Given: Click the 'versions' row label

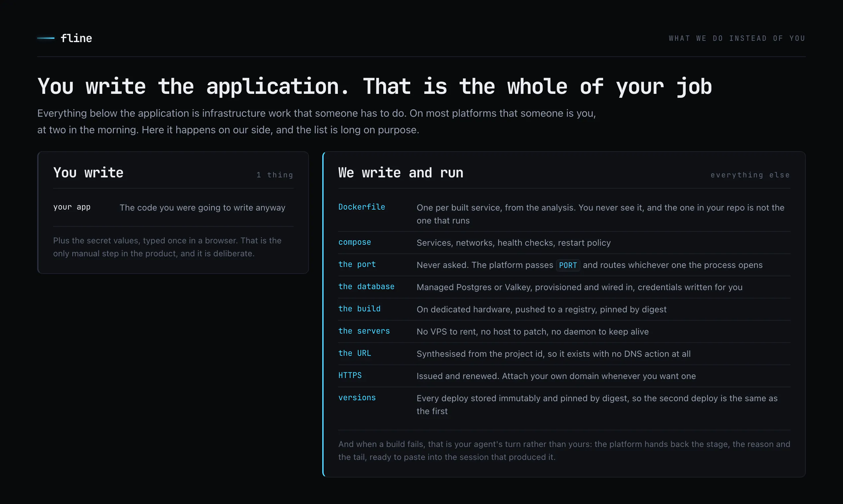Looking at the screenshot, I should (x=357, y=397).
